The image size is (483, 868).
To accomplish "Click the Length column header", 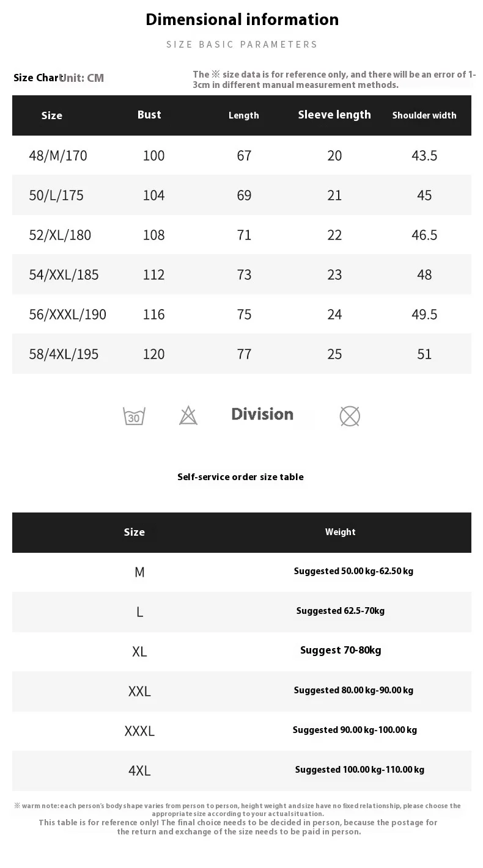I will pos(244,115).
